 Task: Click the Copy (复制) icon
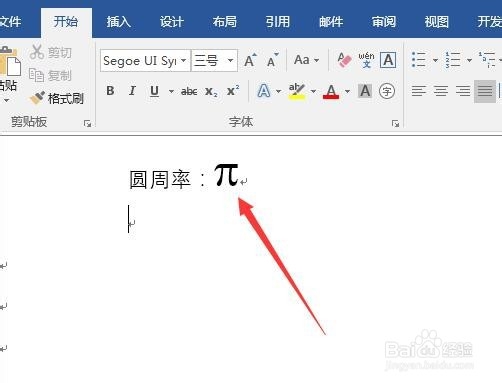click(36, 75)
